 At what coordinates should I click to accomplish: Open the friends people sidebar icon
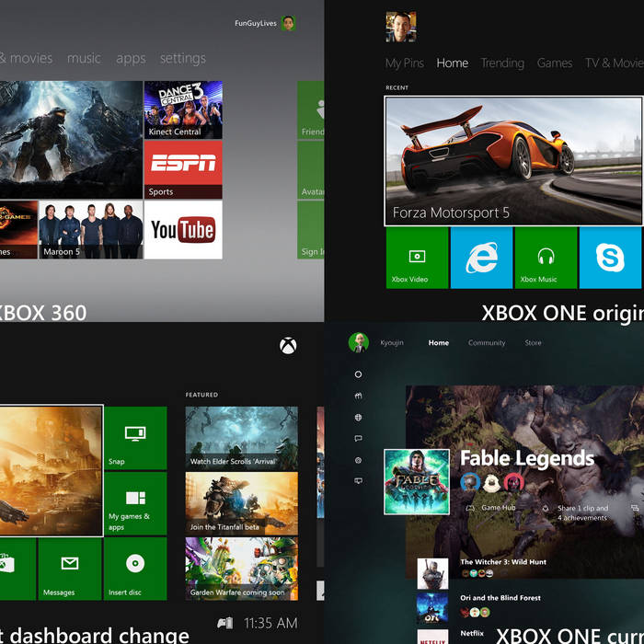click(x=358, y=396)
